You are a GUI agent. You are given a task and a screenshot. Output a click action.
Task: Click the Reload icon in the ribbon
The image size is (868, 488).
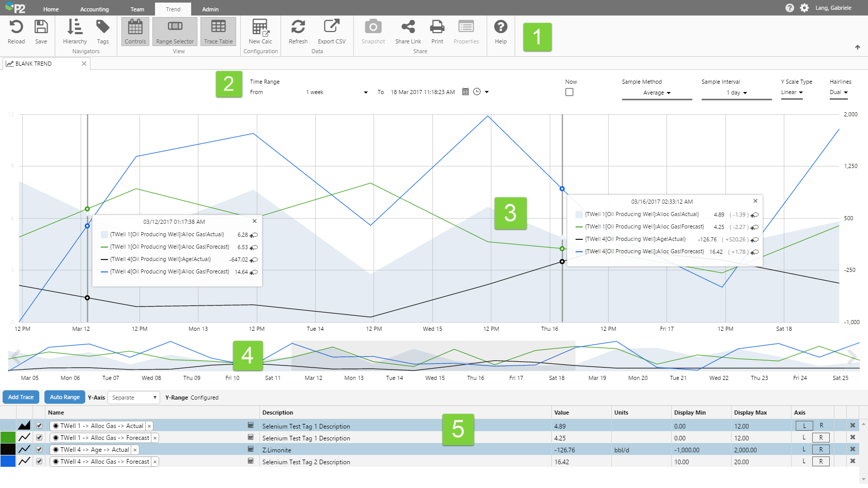16,32
